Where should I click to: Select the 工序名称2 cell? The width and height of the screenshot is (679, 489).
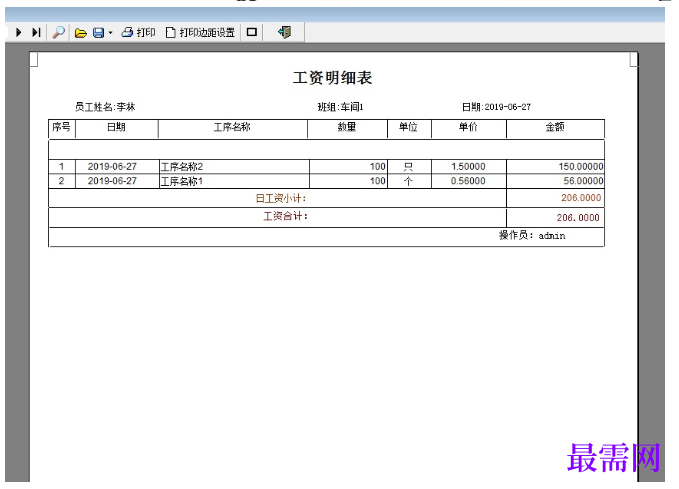[234, 167]
